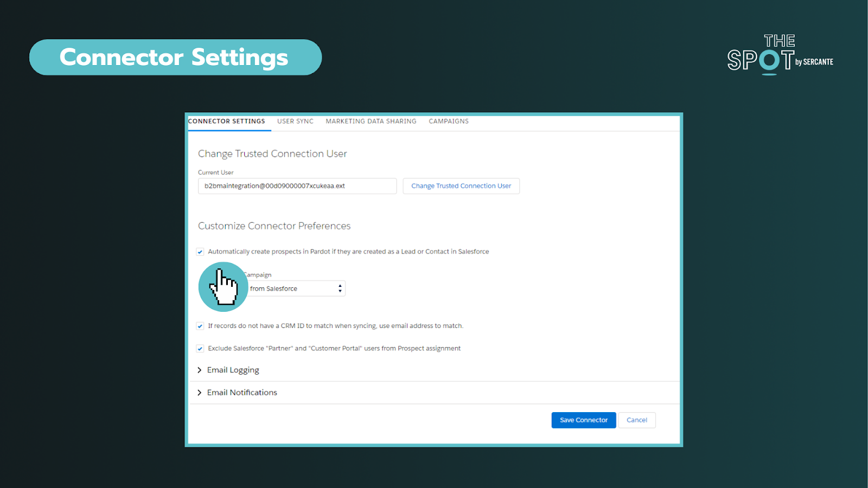Click the Customize Connector Preferences heading

[274, 226]
